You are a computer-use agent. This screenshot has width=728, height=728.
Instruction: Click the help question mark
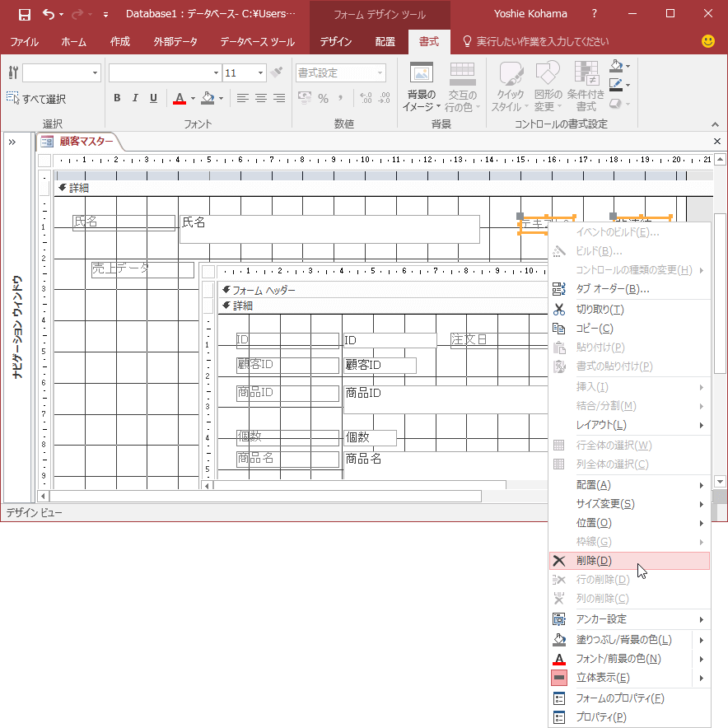click(x=595, y=14)
